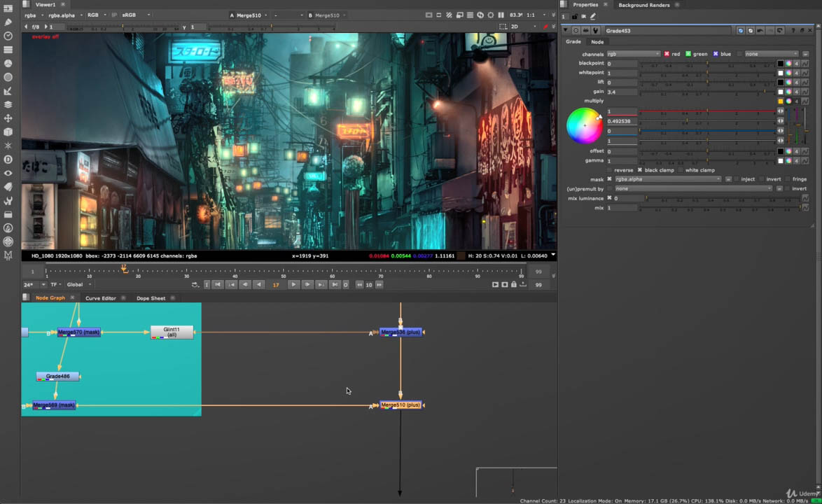Click the lock range icon in timeline
Image resolution: width=822 pixels, height=504 pixels.
(514, 284)
